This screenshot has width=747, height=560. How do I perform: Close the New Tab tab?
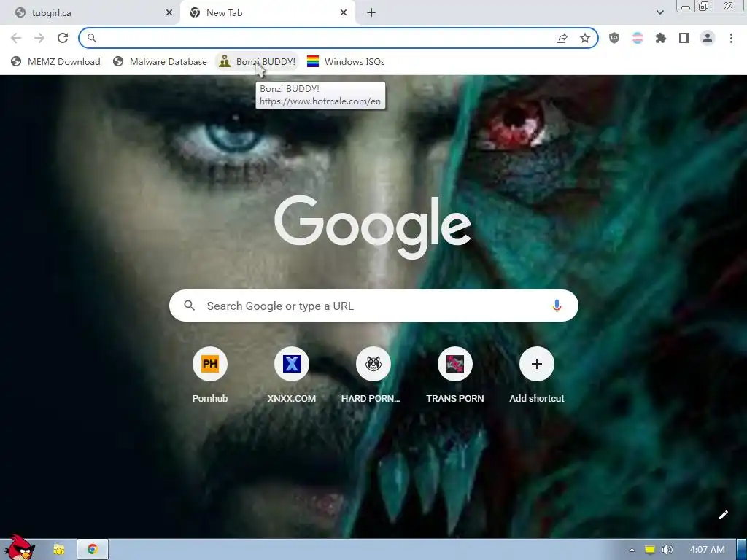(344, 13)
